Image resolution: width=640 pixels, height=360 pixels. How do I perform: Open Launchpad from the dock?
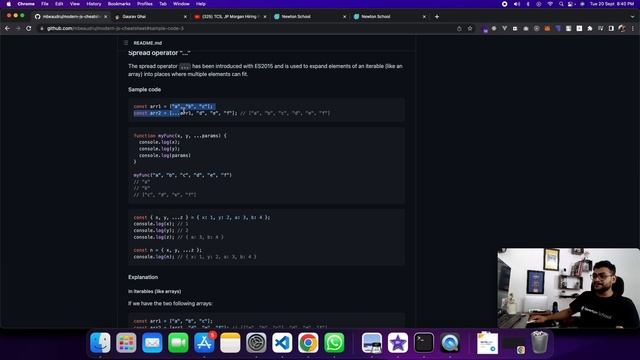(x=126, y=342)
